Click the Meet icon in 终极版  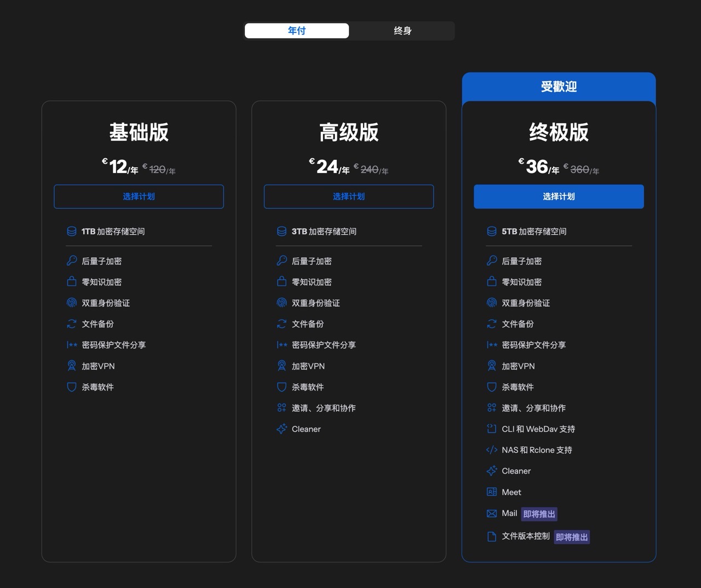(491, 492)
